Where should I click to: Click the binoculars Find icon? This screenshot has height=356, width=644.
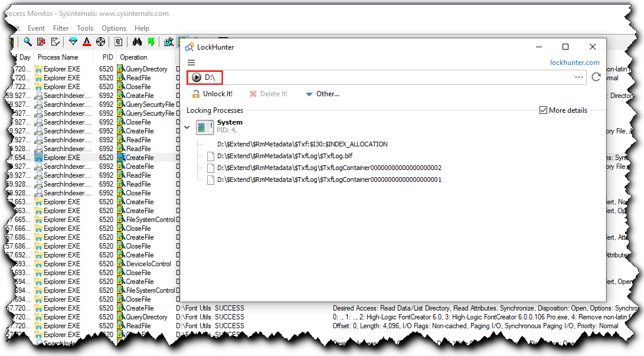click(137, 42)
